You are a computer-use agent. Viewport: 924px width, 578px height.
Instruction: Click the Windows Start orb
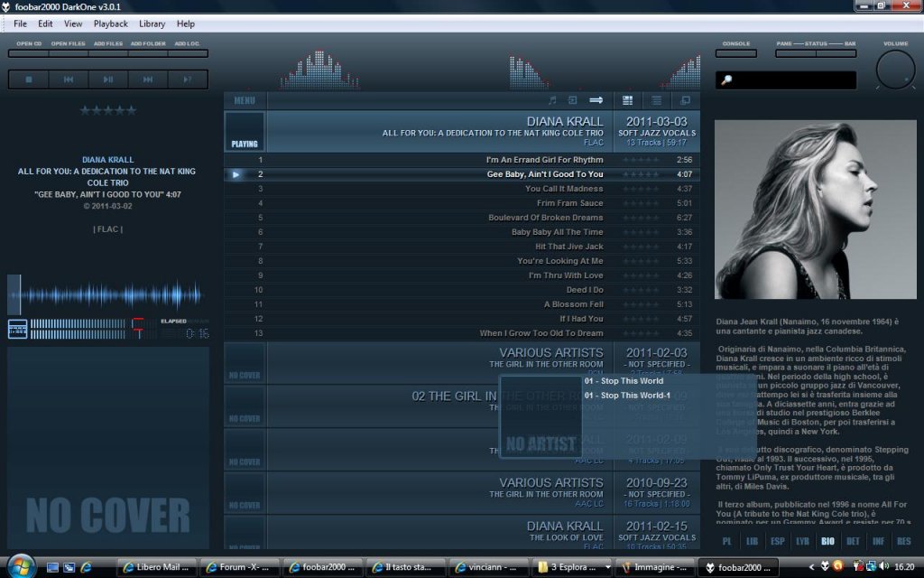point(22,567)
